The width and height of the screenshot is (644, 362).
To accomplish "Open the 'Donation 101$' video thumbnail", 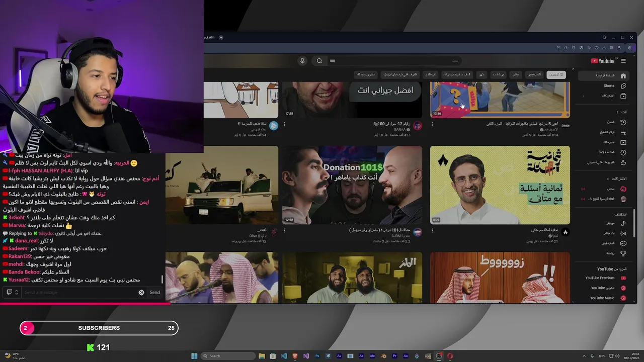I will [352, 185].
